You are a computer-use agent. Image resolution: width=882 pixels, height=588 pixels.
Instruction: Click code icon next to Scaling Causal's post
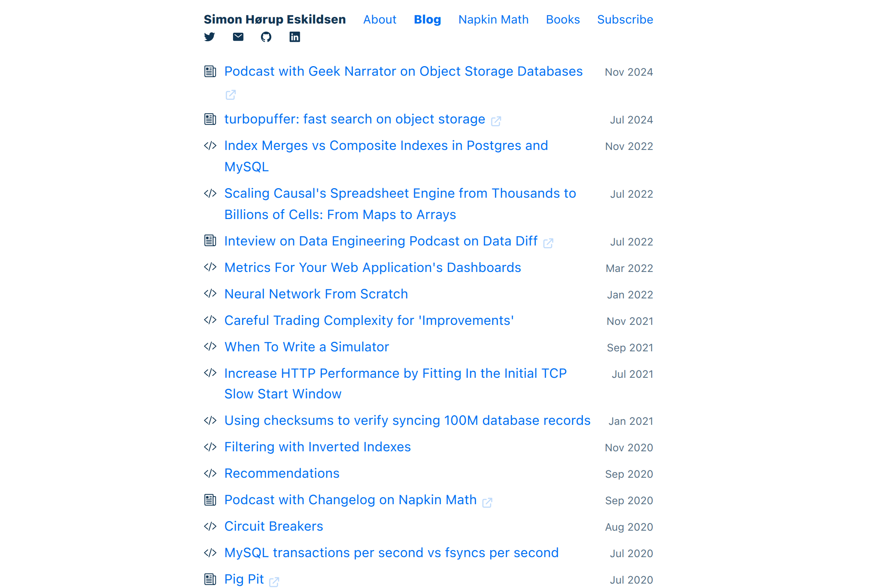point(210,194)
